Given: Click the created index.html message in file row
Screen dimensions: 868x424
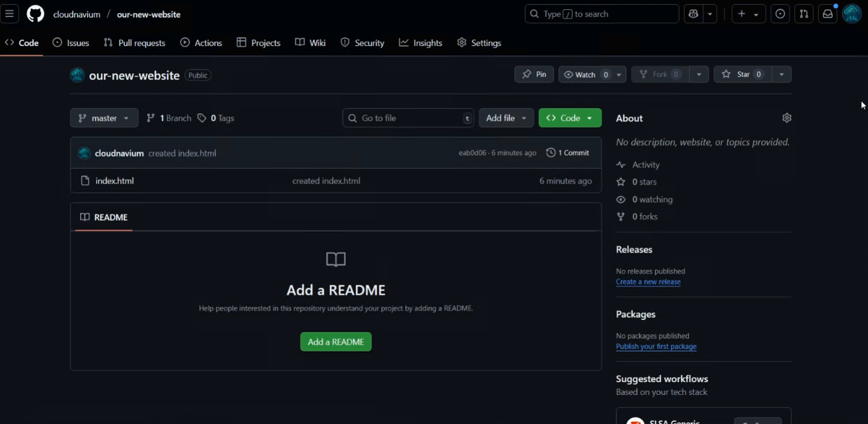Looking at the screenshot, I should [326, 181].
